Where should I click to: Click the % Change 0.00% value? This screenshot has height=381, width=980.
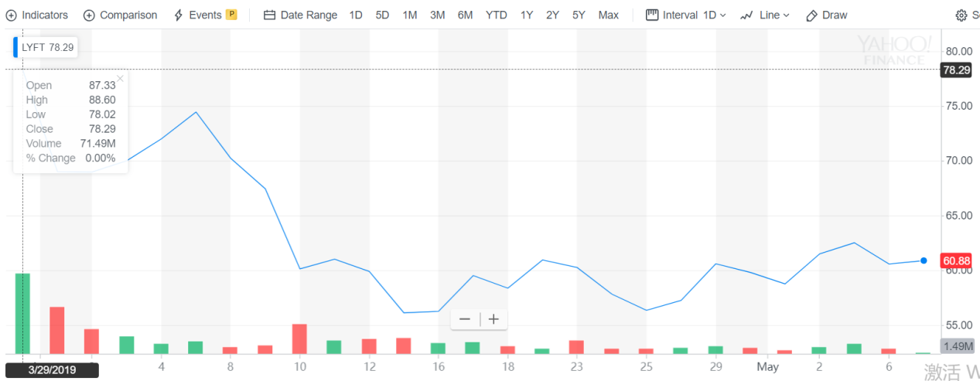101,158
